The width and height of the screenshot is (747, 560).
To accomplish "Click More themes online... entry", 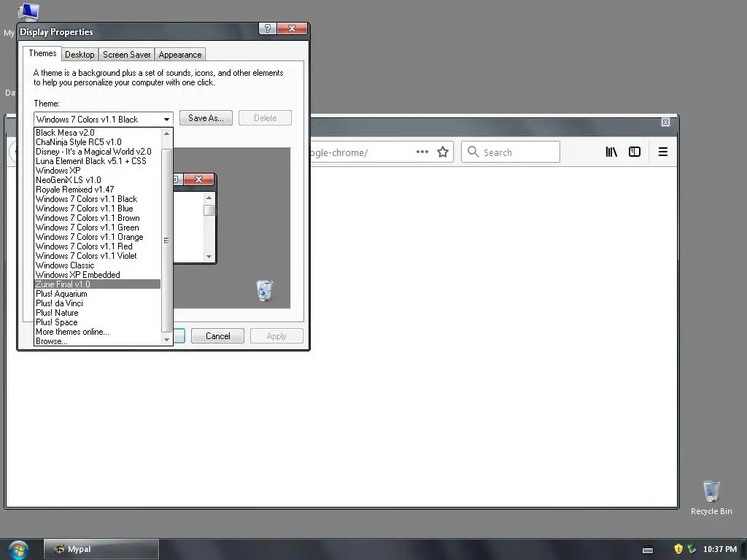I will pos(98,332).
